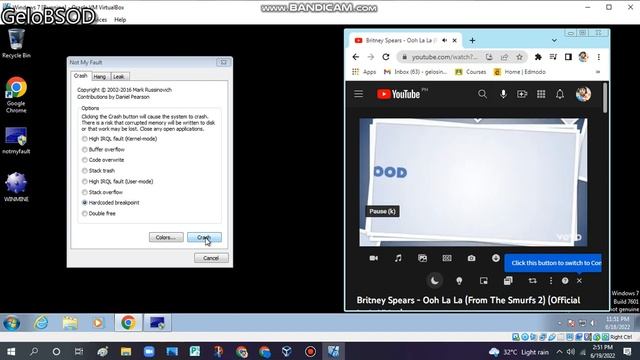This screenshot has height=360, width=640.
Task: Open the Recycle Bin desktop icon
Action: click(16, 43)
